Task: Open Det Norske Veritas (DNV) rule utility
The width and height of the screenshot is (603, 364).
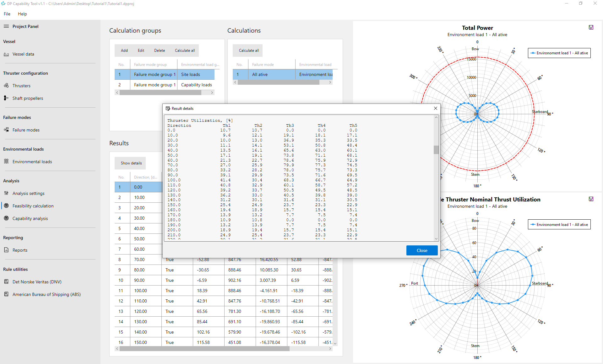Action: tap(37, 282)
